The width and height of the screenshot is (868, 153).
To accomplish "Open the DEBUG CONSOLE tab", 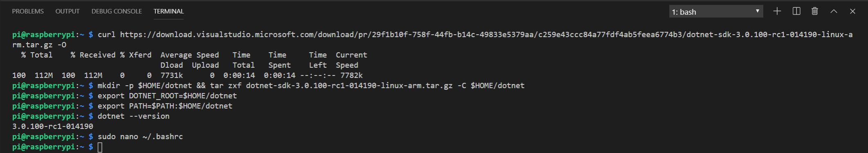I will [x=117, y=11].
